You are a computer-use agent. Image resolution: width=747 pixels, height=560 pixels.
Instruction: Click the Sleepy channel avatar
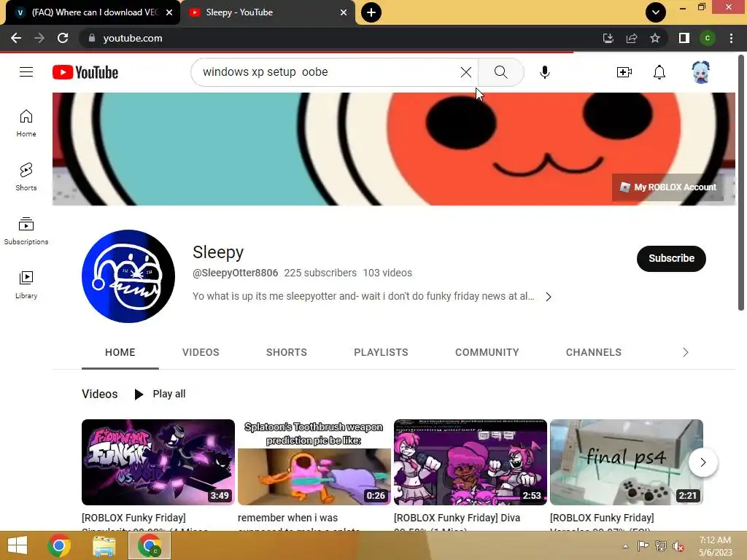click(x=128, y=276)
